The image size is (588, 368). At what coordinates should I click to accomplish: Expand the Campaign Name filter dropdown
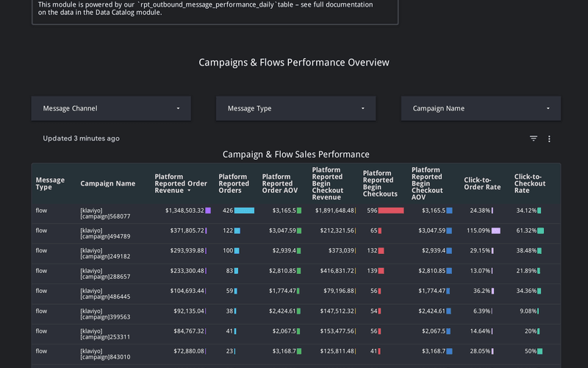click(x=481, y=108)
